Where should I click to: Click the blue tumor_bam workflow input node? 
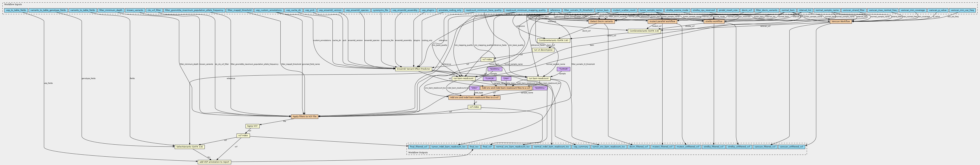pos(603,10)
